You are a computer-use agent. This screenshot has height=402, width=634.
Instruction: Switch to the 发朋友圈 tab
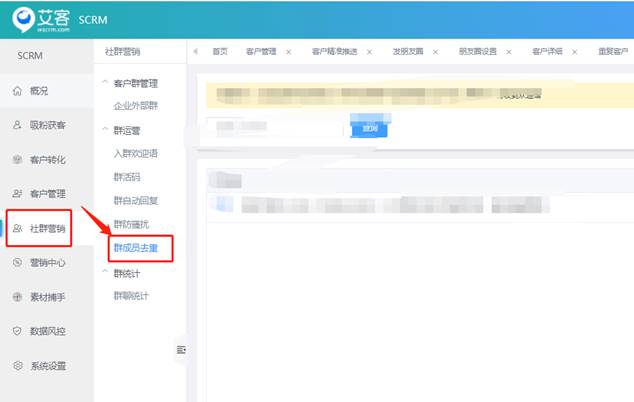(408, 51)
